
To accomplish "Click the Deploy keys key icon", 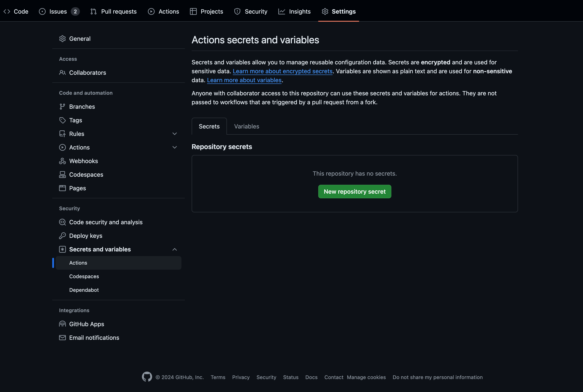I will [x=62, y=236].
